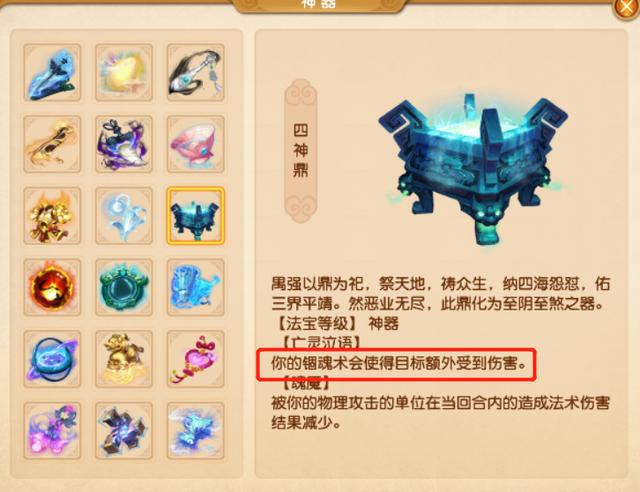Select the blue ice crystal beast artifact
The height and width of the screenshot is (492, 640).
[x=196, y=287]
